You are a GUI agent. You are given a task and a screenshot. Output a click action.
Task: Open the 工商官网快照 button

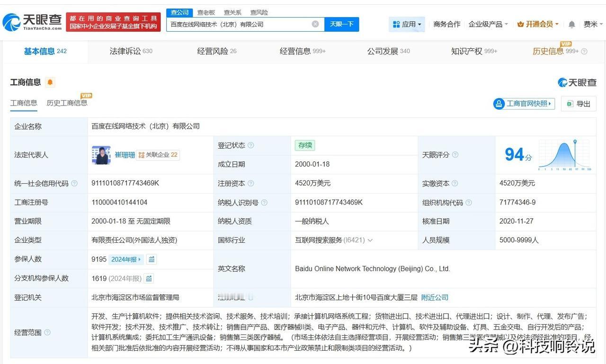coord(524,104)
